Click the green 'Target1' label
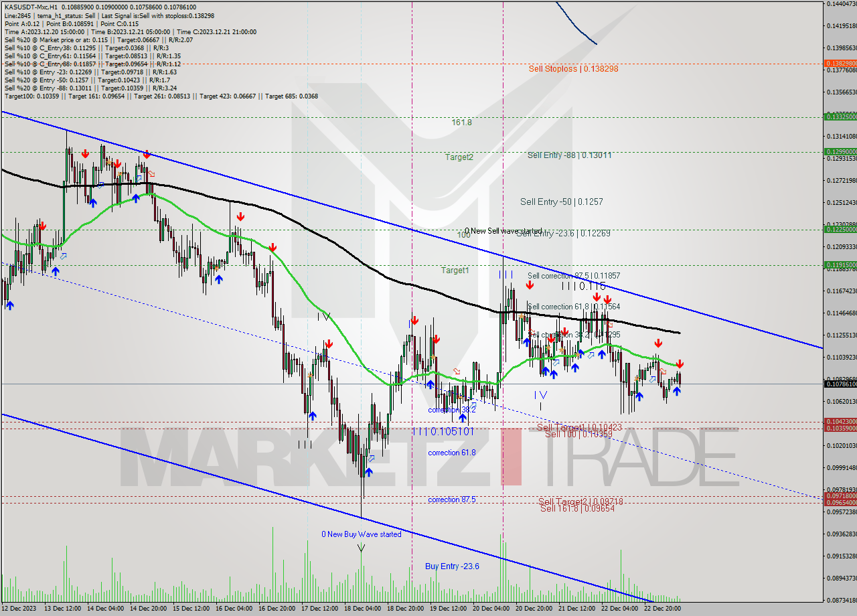Screen dimensions: 857x616 pos(455,271)
